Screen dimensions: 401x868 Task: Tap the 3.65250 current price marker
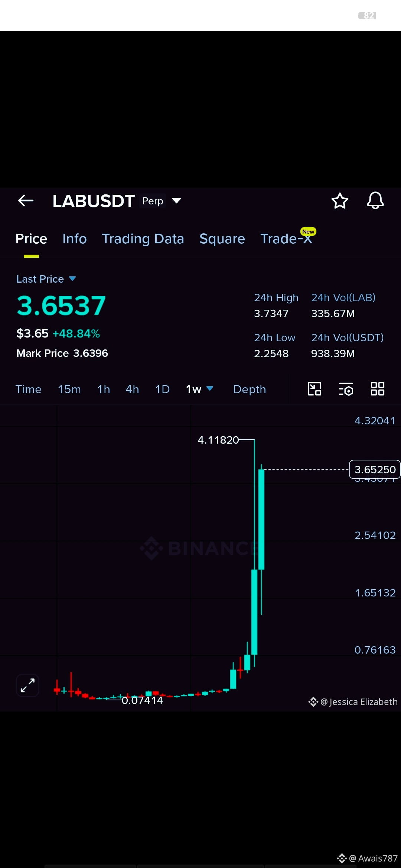375,470
